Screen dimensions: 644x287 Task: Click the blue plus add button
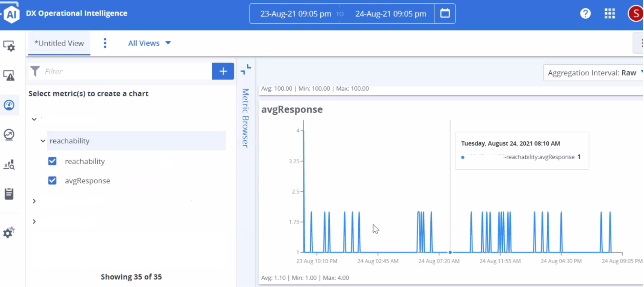coord(223,71)
